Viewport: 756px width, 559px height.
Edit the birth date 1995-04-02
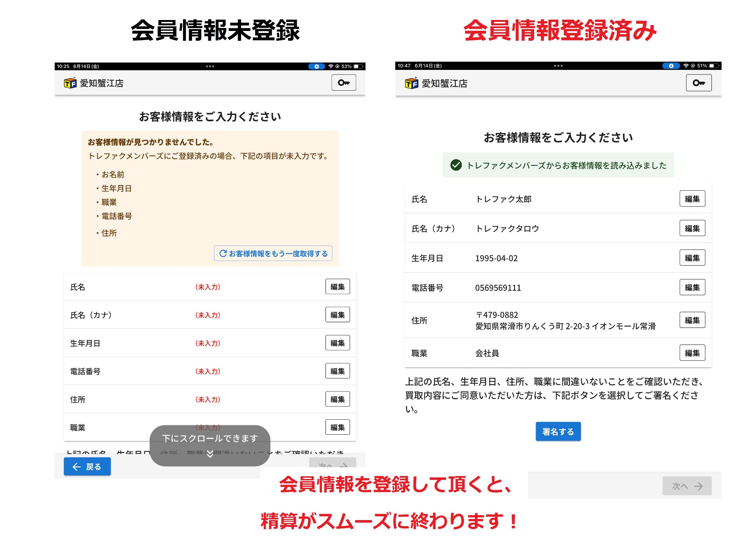click(x=692, y=258)
